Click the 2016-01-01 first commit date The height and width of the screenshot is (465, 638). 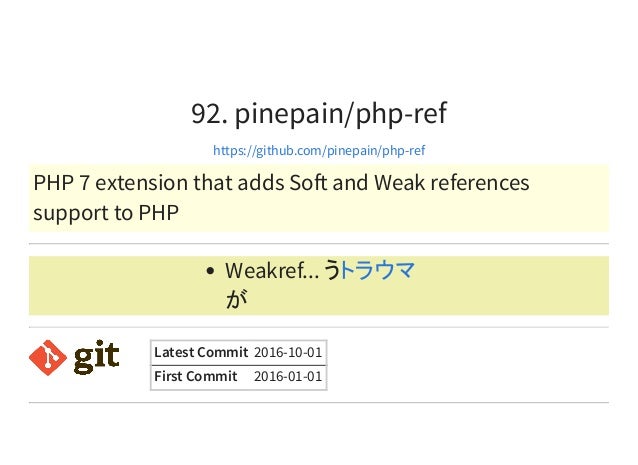click(288, 376)
